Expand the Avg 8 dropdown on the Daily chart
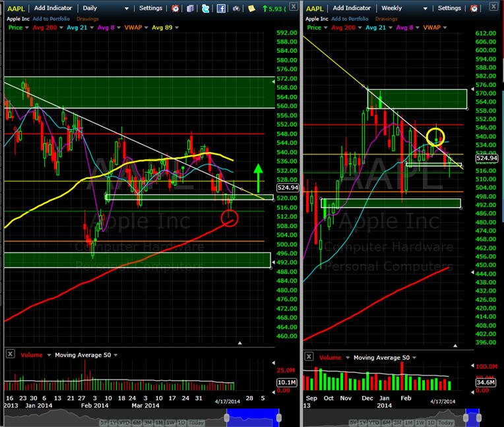The height and width of the screenshot is (427, 504). point(119,28)
